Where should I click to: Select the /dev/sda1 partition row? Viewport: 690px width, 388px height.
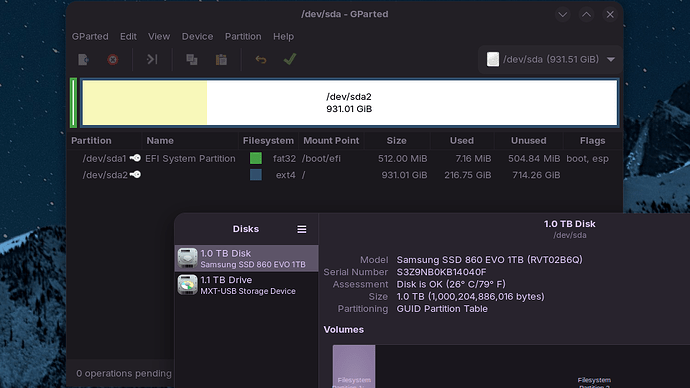point(345,158)
